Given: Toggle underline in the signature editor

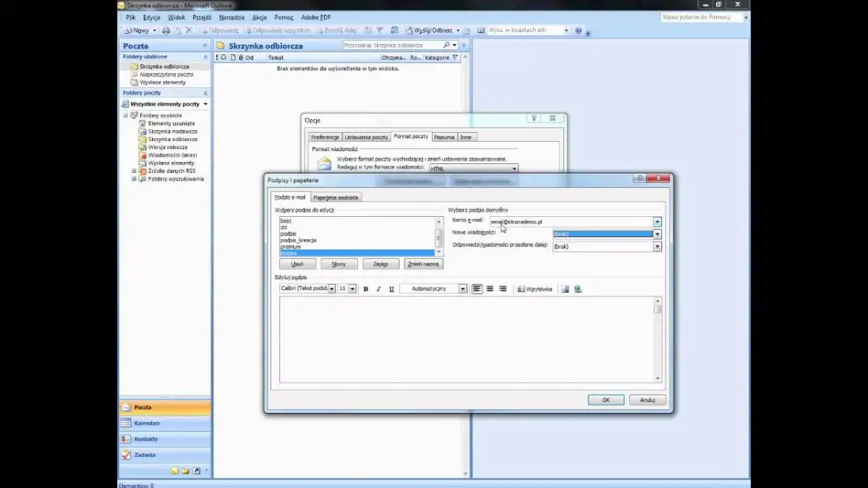Looking at the screenshot, I should click(391, 289).
